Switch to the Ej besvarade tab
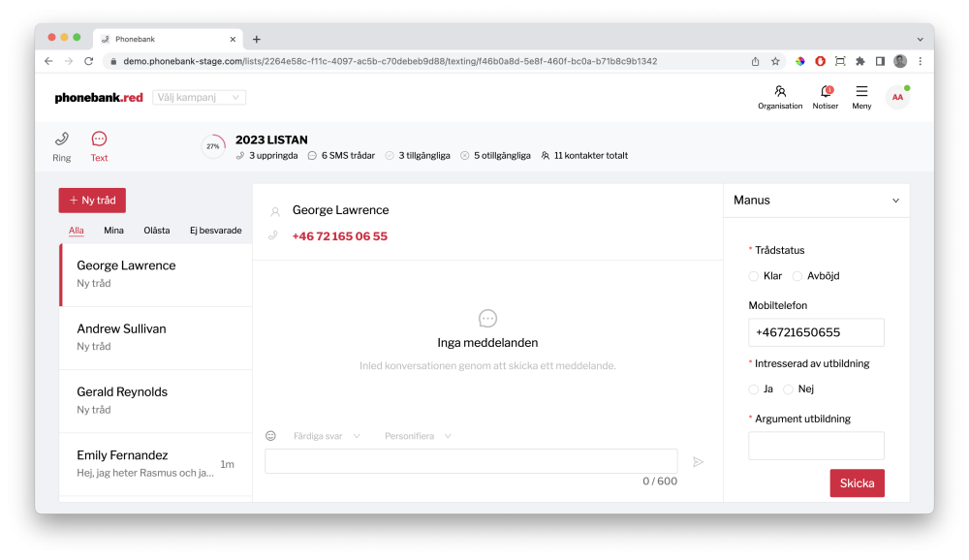Viewport: 969px width, 560px height. (215, 231)
